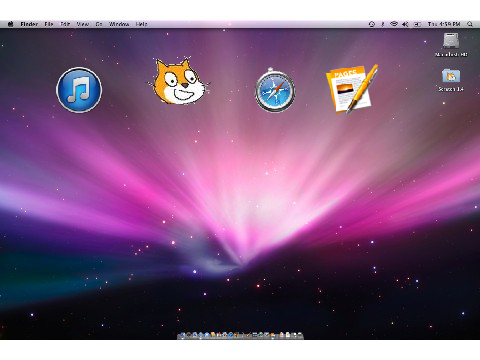Click the menu bar date and time
This screenshot has height=360, width=480.
point(444,24)
